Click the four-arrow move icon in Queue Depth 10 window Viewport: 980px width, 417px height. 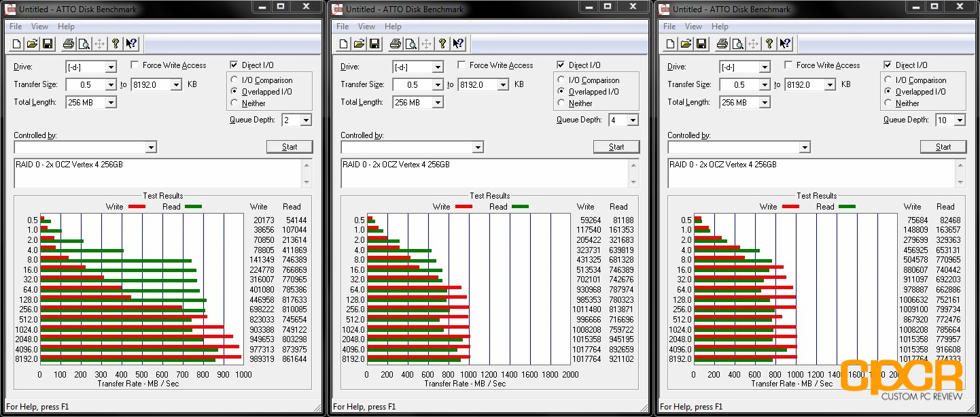click(754, 44)
